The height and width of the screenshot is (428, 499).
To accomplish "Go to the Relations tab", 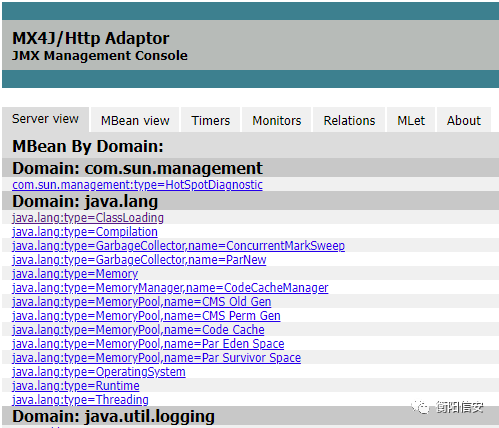I will click(x=349, y=120).
